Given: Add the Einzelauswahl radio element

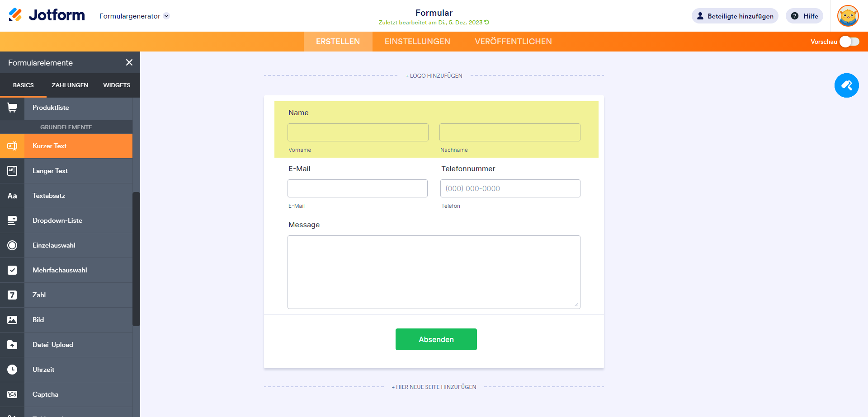Looking at the screenshot, I should click(54, 245).
